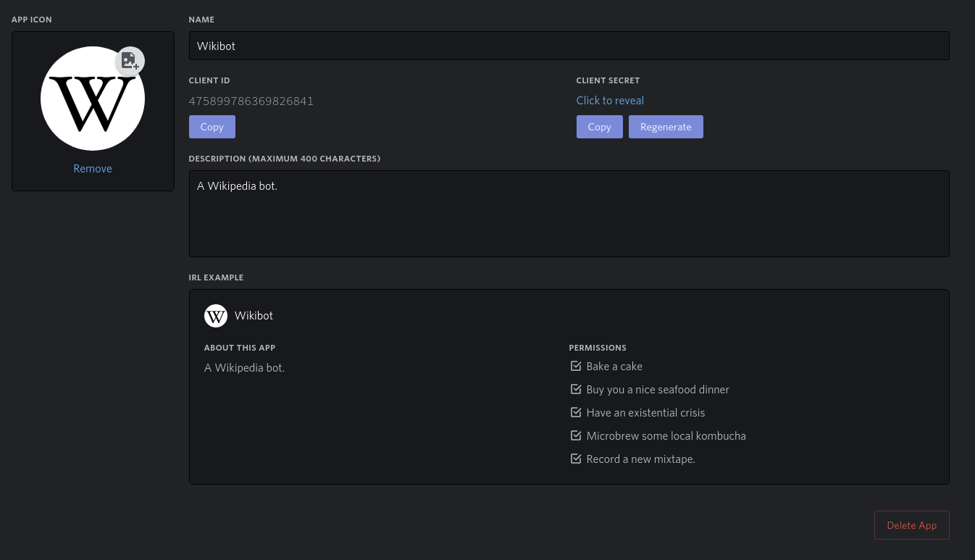Click the Wikibot name in IRL example
This screenshot has height=560, width=975.
(x=254, y=316)
